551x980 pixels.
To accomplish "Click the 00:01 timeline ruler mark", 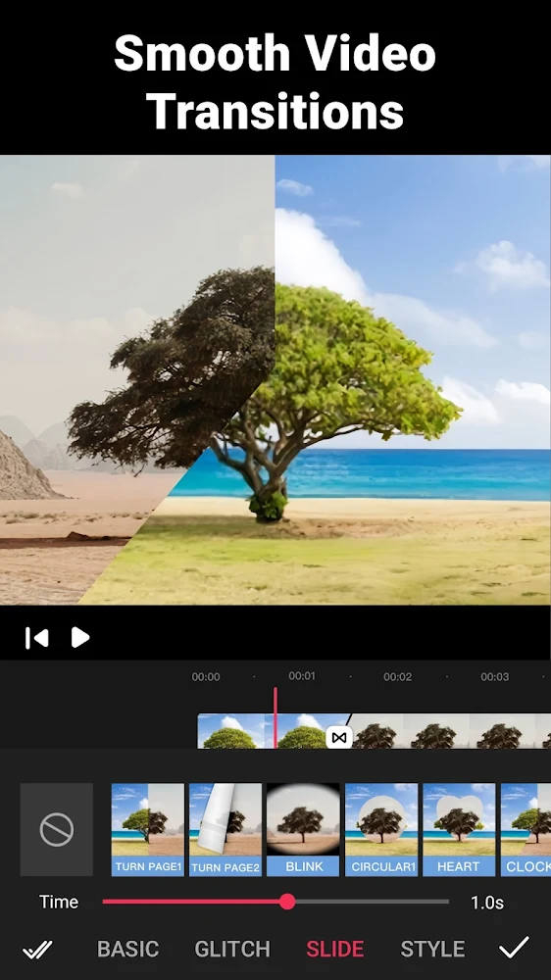I will pyautogui.click(x=302, y=676).
